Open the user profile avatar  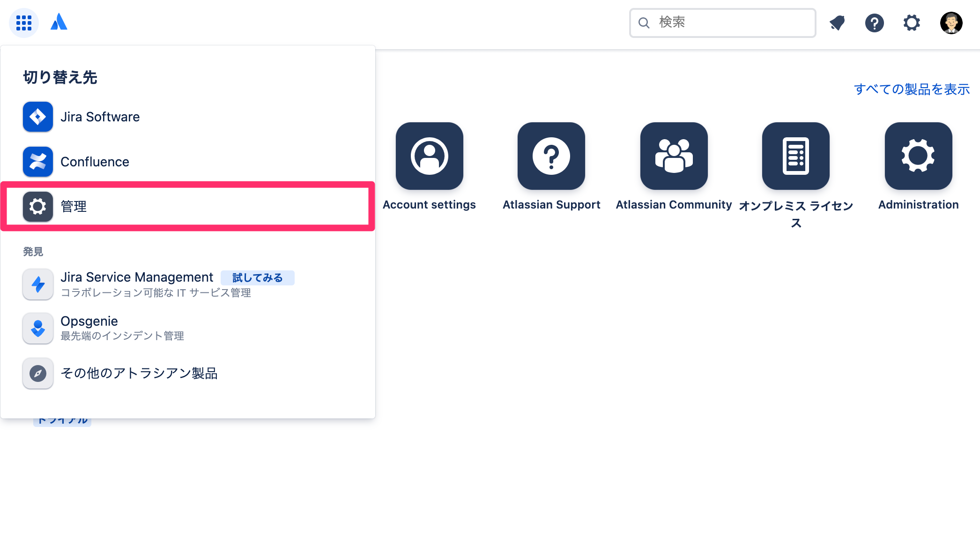951,22
